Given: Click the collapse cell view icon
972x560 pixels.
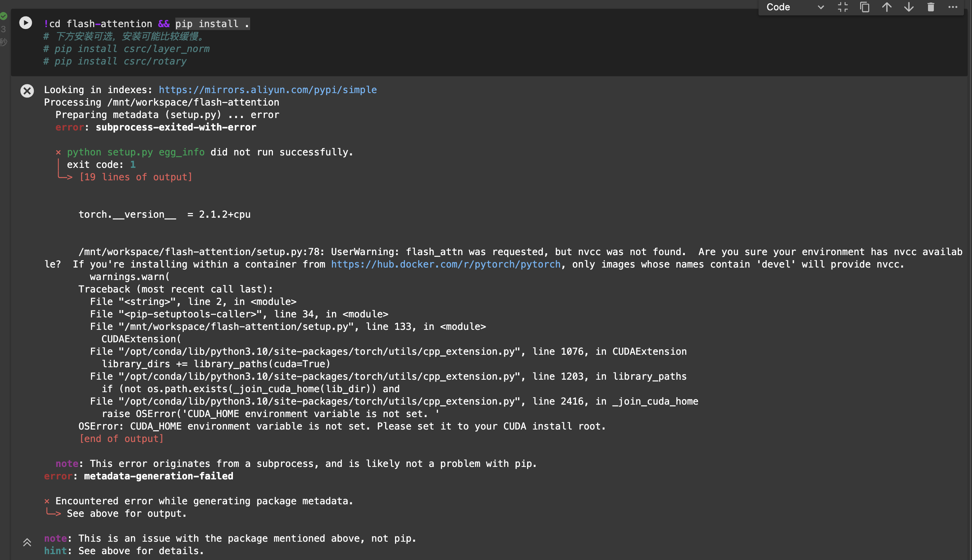Looking at the screenshot, I should tap(843, 7).
